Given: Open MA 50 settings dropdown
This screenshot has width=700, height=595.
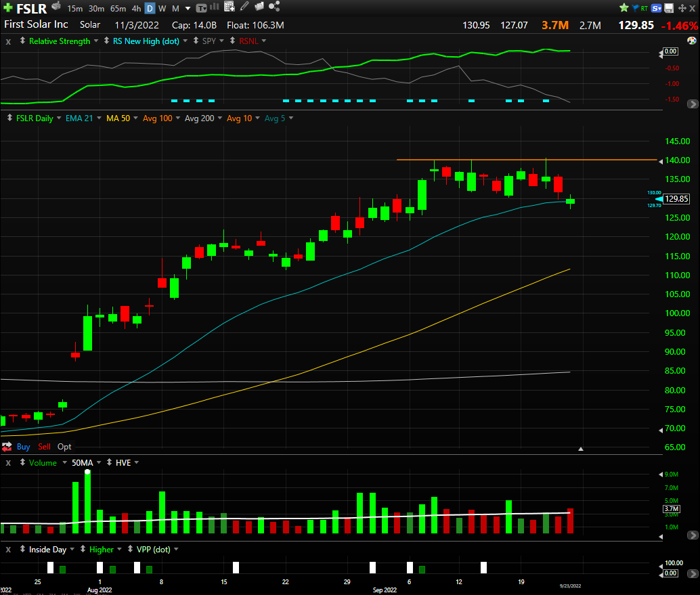Looking at the screenshot, I should (x=135, y=118).
